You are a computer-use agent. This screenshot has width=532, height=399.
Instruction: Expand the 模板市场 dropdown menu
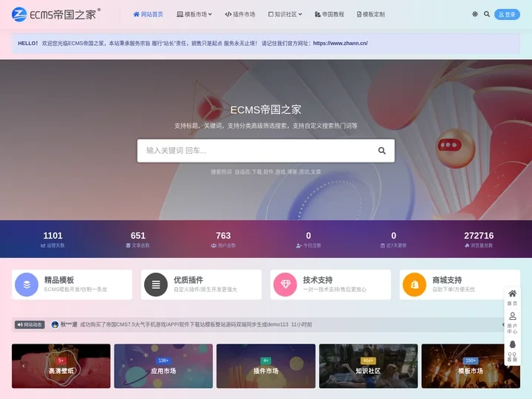pos(194,14)
